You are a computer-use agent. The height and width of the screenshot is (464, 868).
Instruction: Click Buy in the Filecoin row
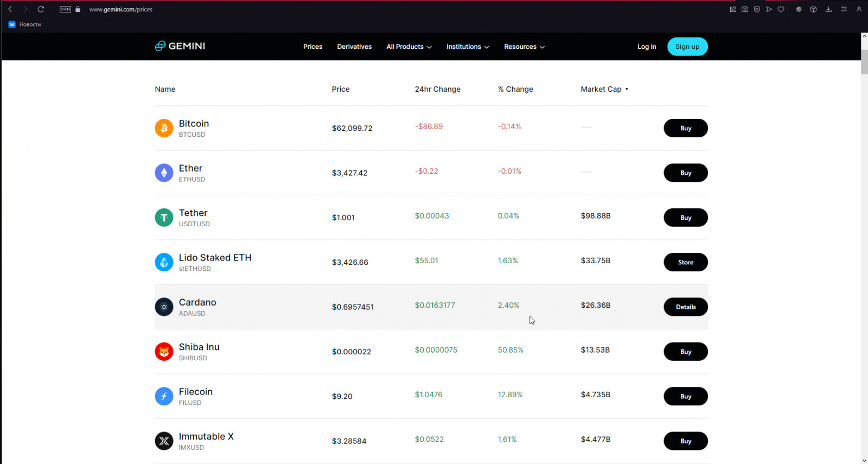coord(686,396)
